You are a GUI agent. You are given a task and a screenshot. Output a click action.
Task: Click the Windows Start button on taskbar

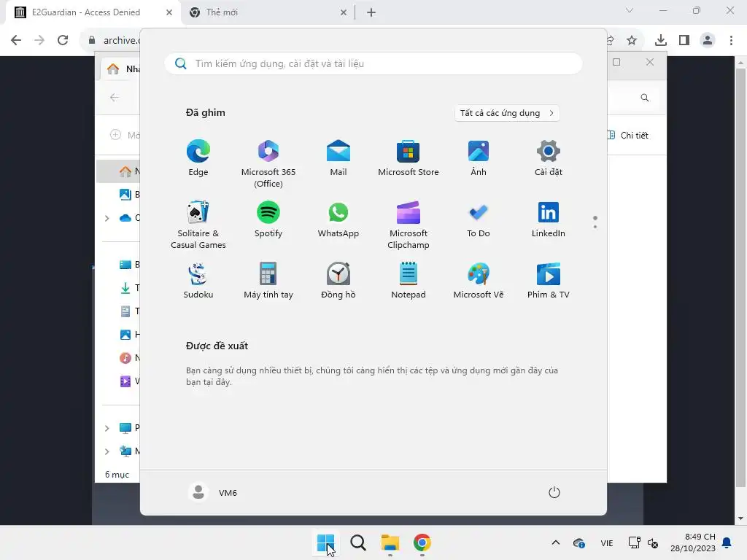326,542
